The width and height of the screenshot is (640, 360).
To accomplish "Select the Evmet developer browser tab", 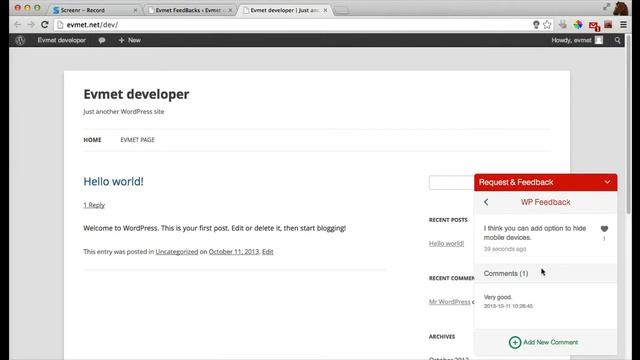I will point(284,10).
